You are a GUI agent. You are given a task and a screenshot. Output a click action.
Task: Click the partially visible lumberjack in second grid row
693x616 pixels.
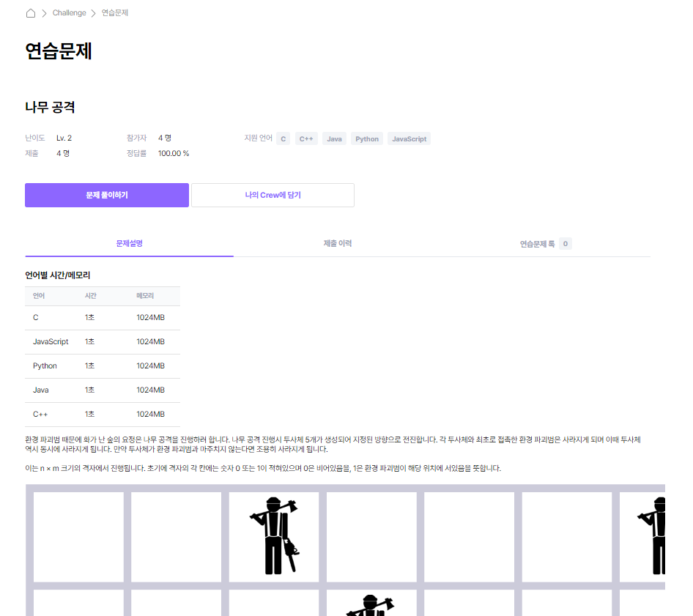pos(371,605)
